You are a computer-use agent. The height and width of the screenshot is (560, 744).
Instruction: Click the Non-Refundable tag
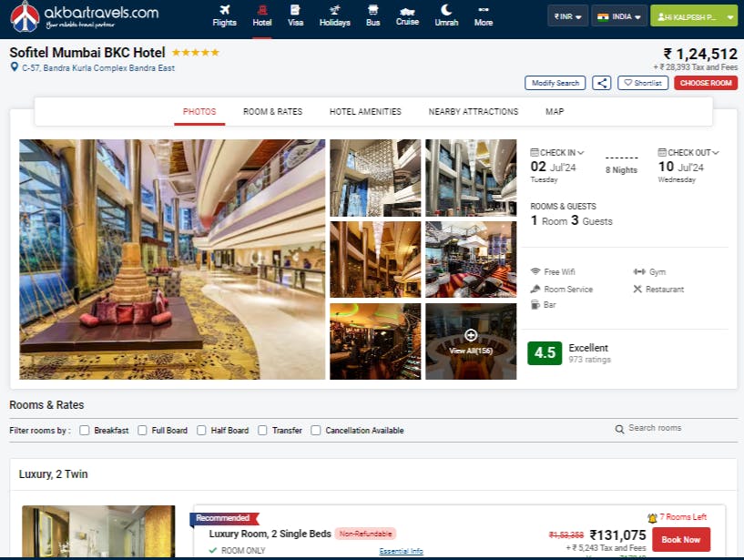[365, 534]
